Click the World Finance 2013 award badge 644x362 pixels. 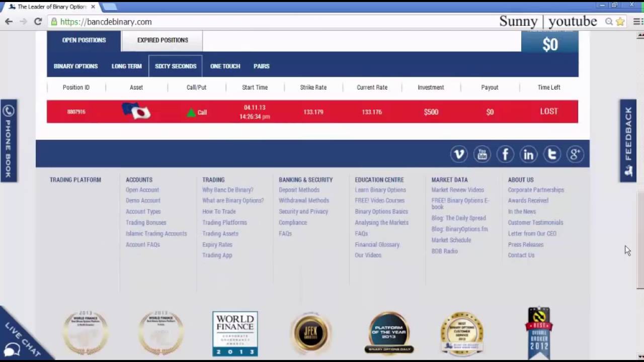pos(235,334)
